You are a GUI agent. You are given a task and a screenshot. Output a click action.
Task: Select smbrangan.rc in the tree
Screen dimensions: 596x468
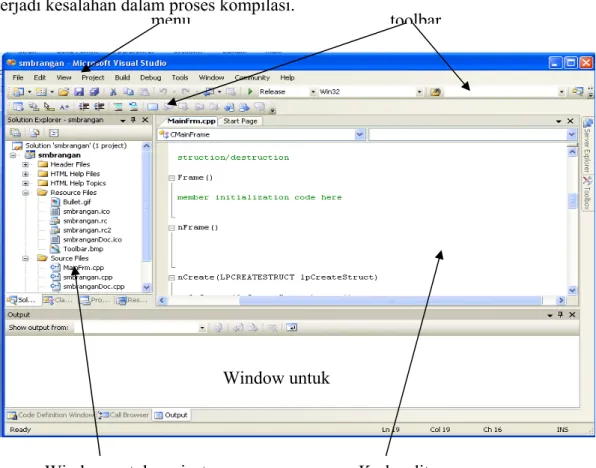[x=85, y=221]
